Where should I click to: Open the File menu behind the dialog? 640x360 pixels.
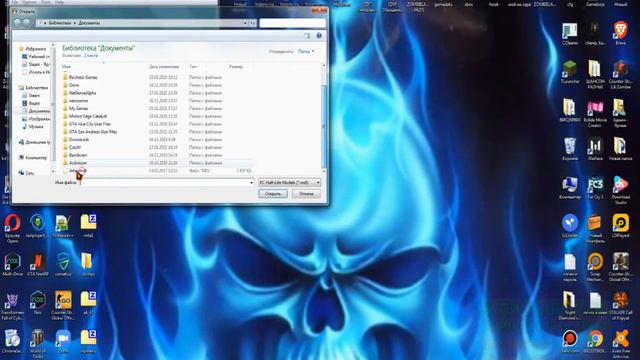[x=15, y=2]
